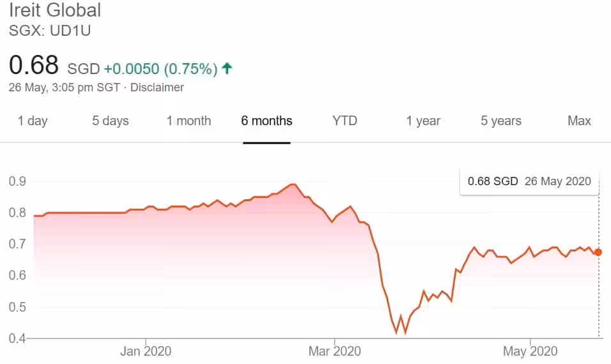611x364 pixels.
Task: Click the May 2020 axis label
Action: pos(530,351)
